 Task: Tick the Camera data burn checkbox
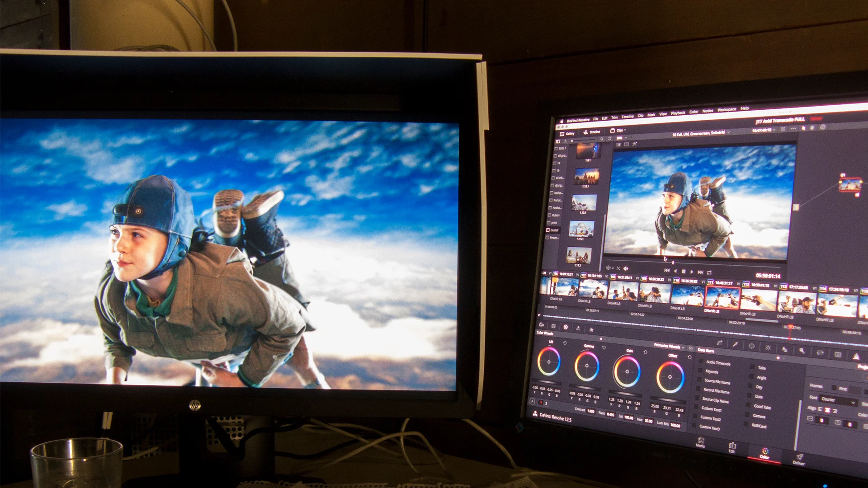[x=748, y=415]
